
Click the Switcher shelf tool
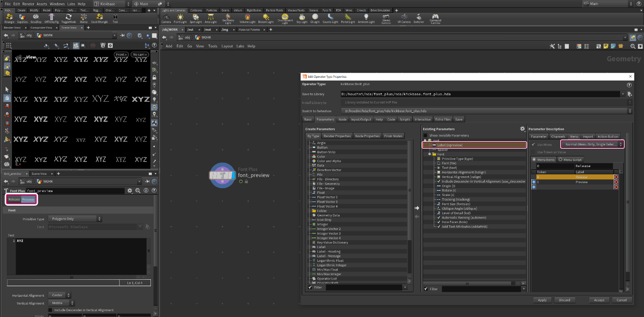419,18
